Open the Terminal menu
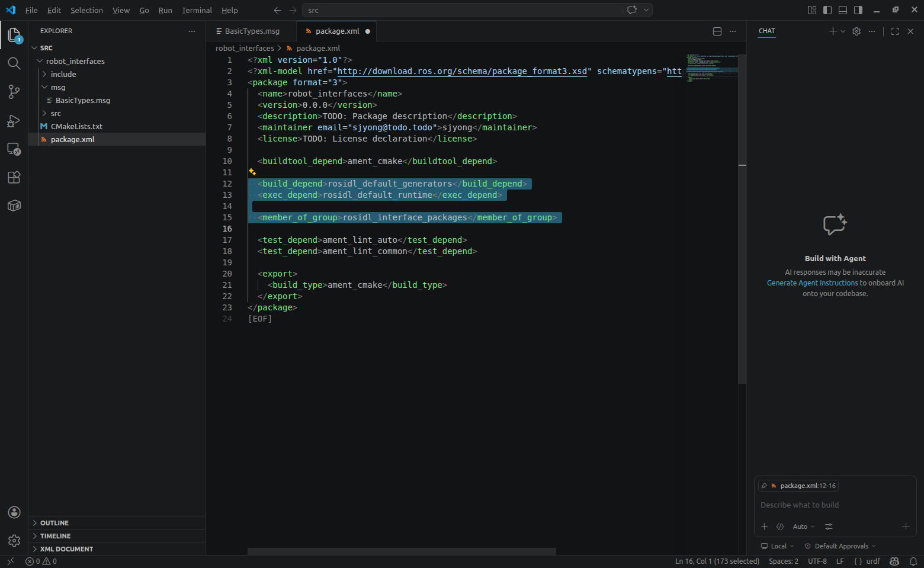The width and height of the screenshot is (924, 568). 197,10
